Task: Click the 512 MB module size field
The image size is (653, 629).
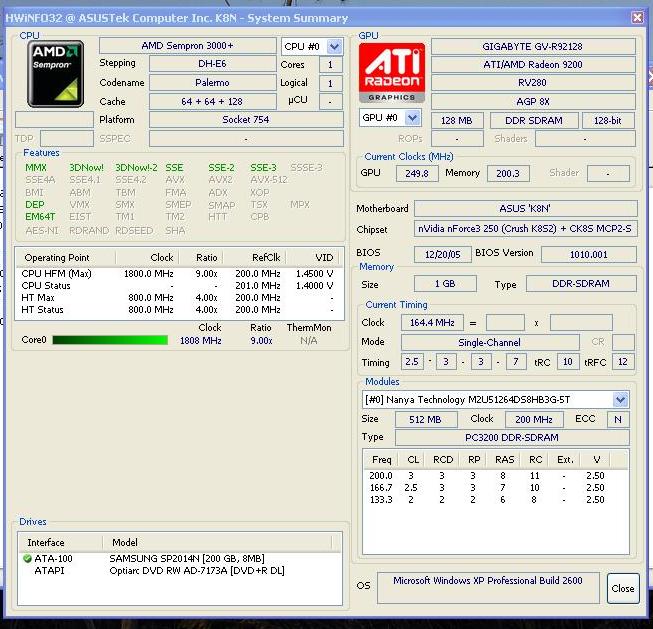Action: [426, 419]
